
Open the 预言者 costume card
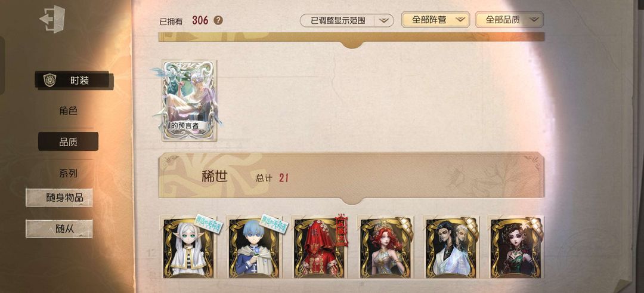pos(189,101)
